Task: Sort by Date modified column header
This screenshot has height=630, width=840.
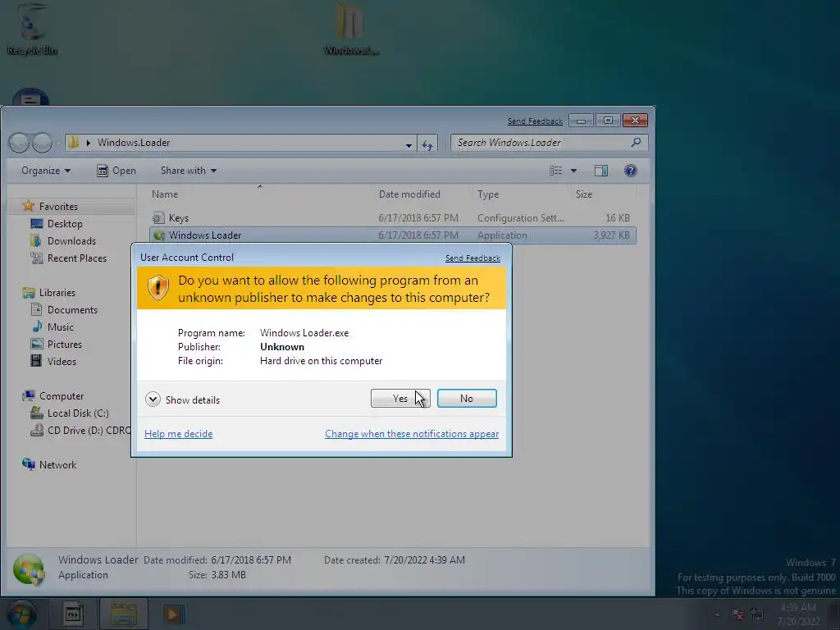Action: (409, 194)
